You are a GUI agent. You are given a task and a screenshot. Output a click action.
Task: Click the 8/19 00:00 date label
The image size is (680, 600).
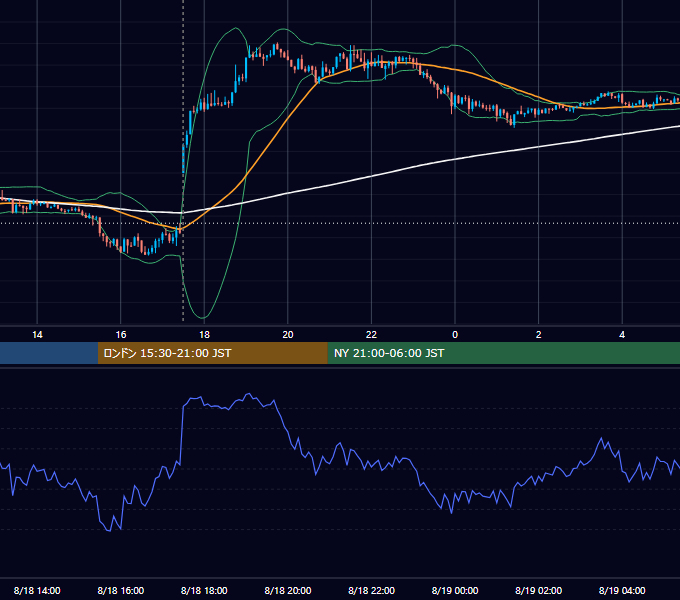[x=455, y=590]
